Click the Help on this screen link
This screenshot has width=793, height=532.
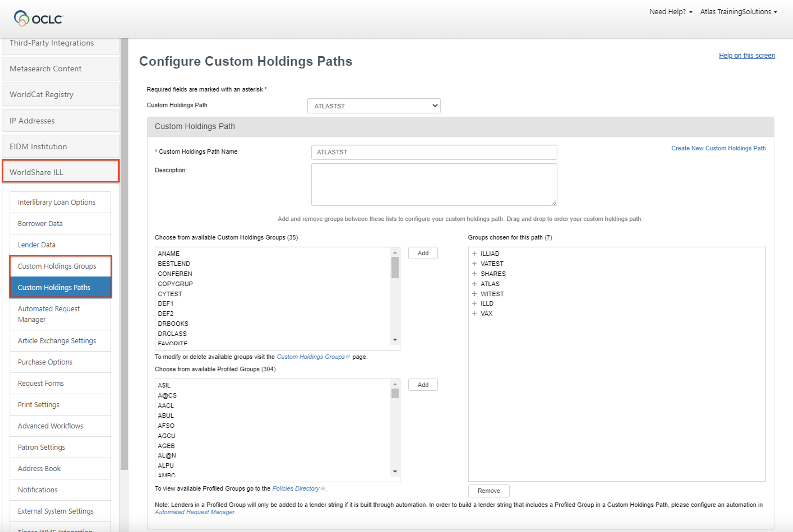(746, 55)
